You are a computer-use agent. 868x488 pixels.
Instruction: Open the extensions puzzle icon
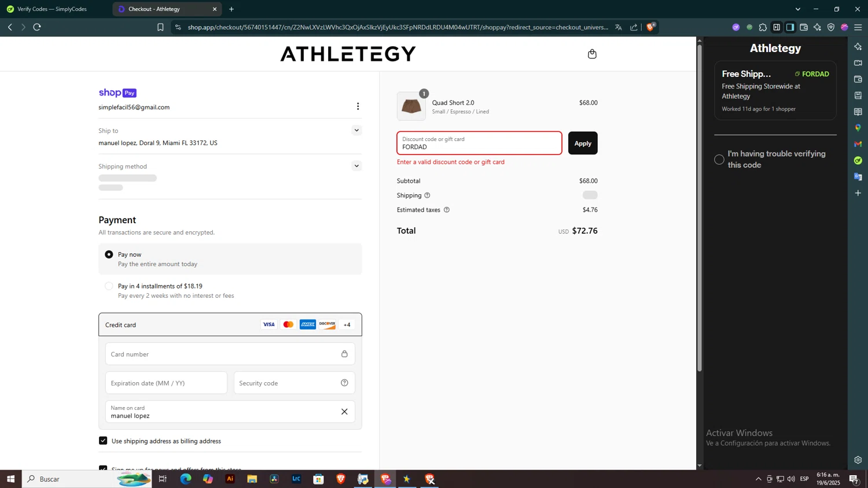pos(763,27)
